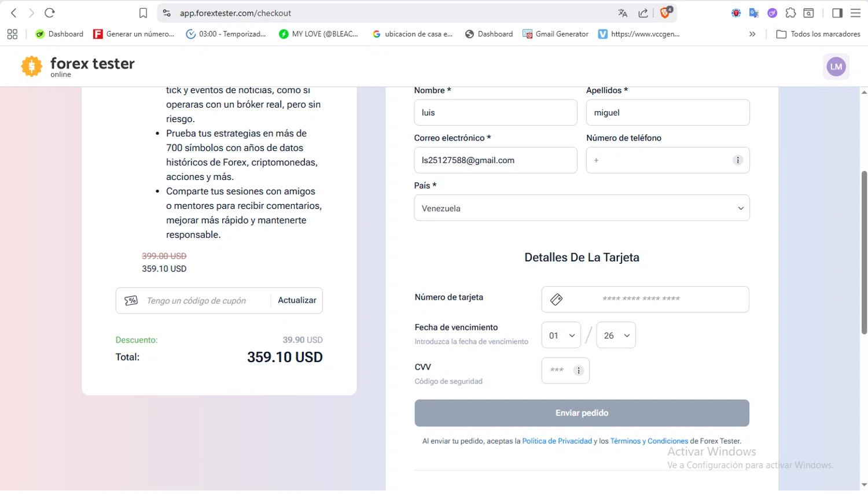This screenshot has height=494, width=868.
Task: Open Política de Privacidad link
Action: click(x=557, y=441)
